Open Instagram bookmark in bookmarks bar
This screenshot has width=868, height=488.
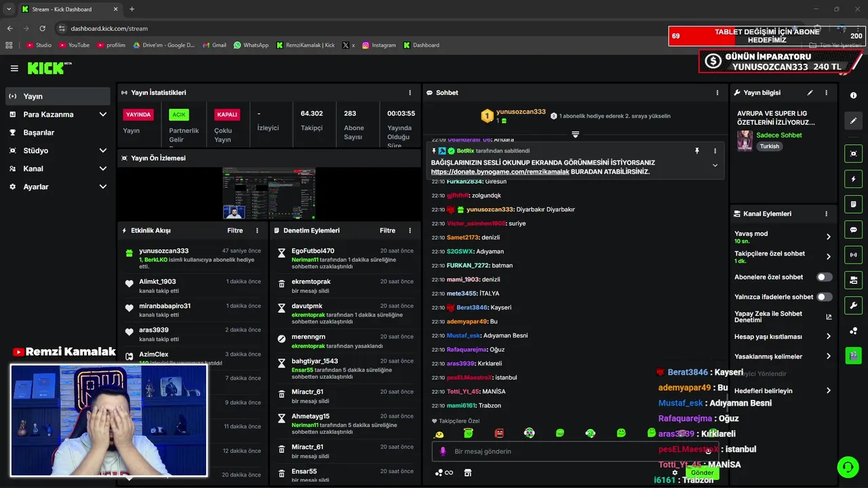[x=379, y=45]
